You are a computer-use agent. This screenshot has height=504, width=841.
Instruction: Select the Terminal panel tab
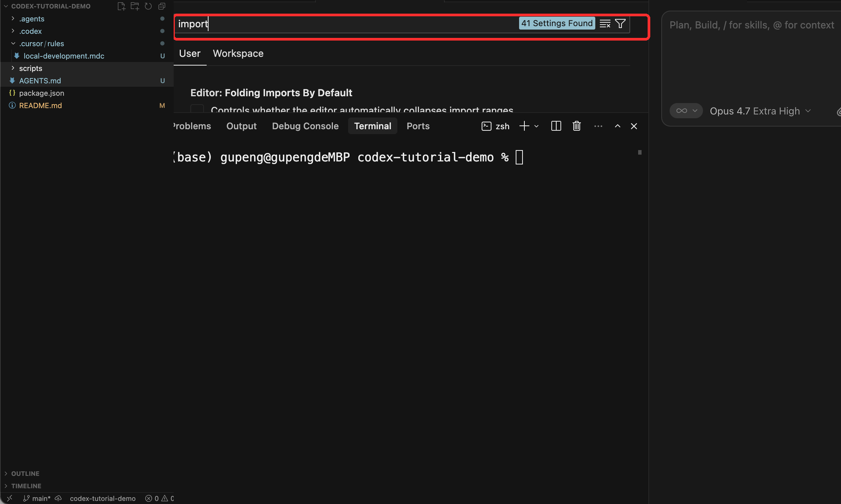(x=373, y=126)
